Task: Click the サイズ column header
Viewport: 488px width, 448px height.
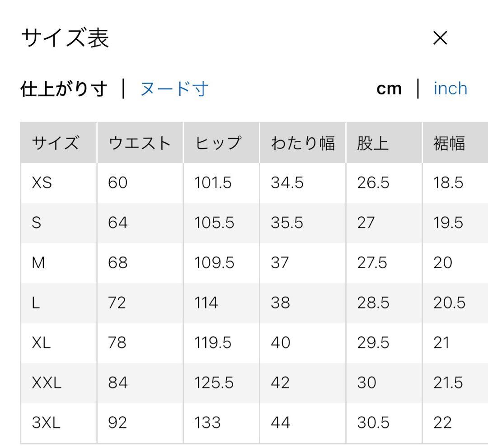Action: (56, 143)
